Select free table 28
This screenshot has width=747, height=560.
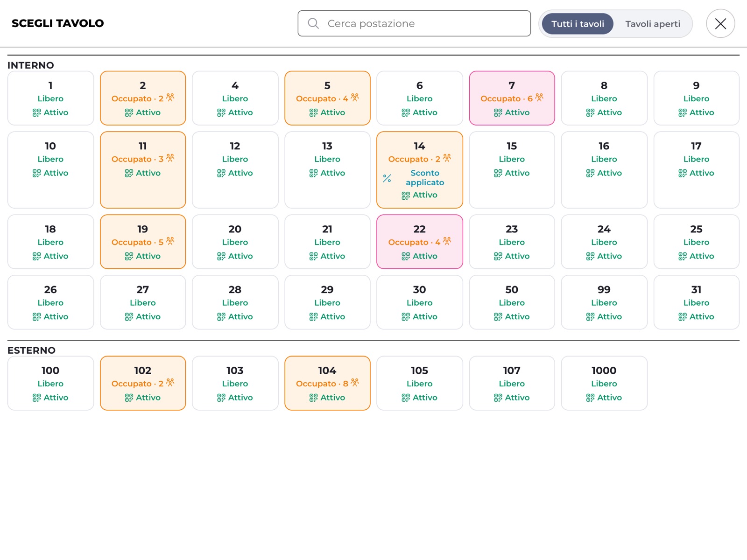tap(235, 302)
